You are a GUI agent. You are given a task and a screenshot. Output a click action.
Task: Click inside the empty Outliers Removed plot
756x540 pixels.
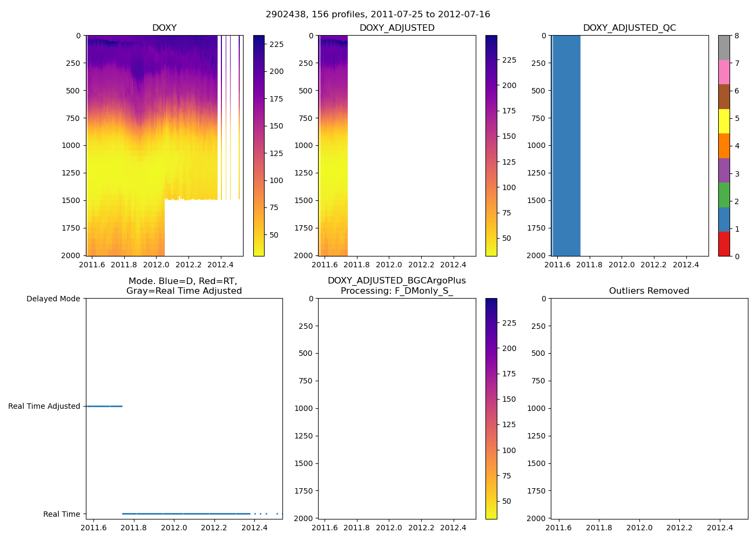pyautogui.click(x=649, y=408)
